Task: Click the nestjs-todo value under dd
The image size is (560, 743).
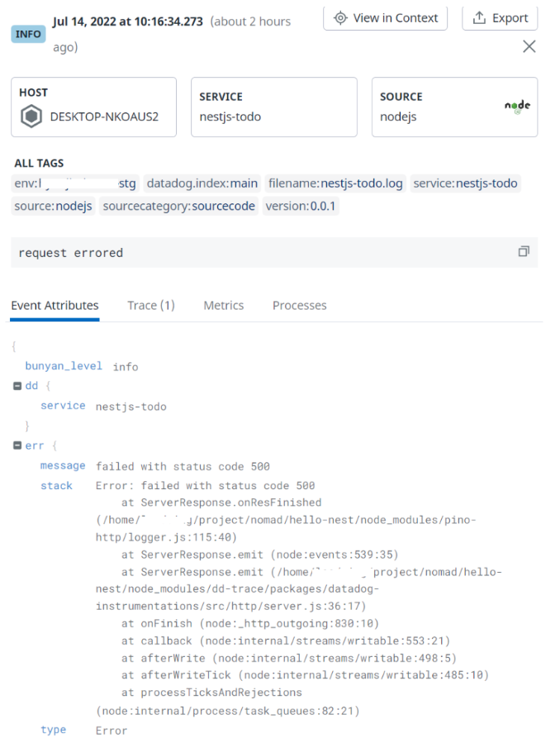Action: [131, 407]
